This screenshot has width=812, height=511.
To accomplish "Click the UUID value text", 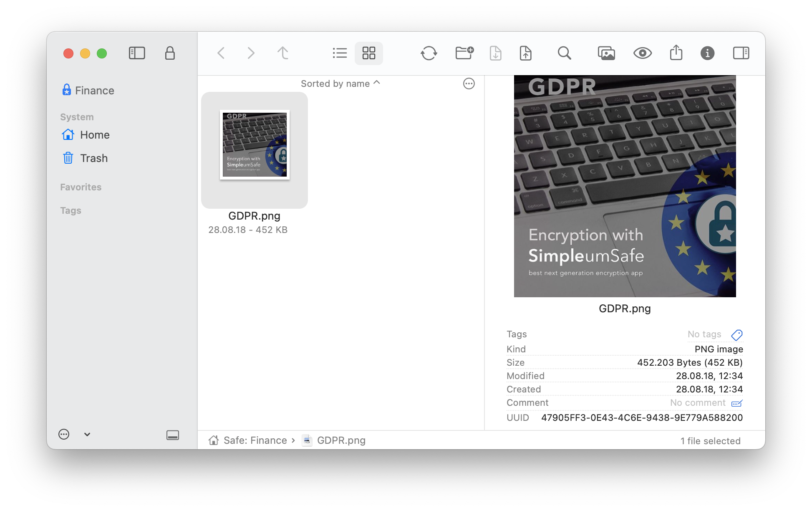I will (x=642, y=417).
